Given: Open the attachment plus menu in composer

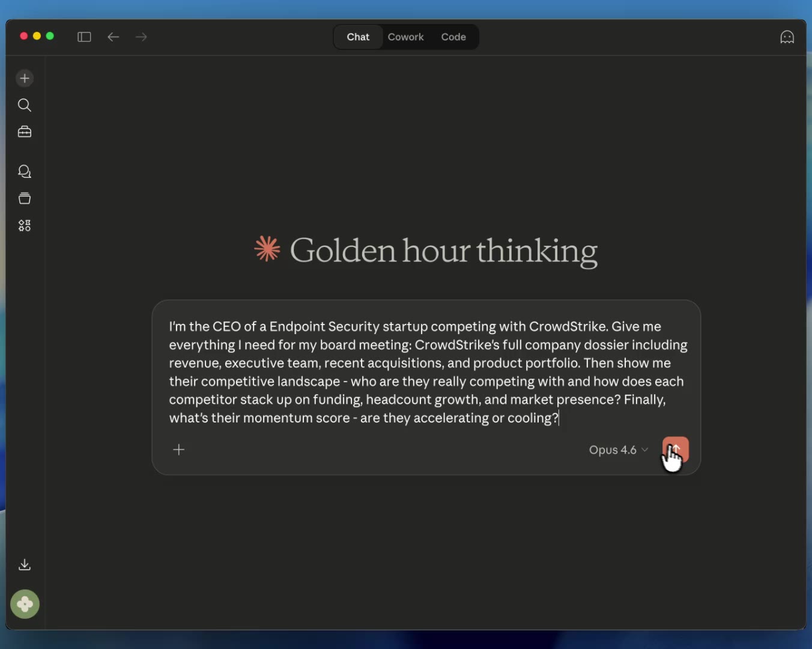Looking at the screenshot, I should coord(179,449).
